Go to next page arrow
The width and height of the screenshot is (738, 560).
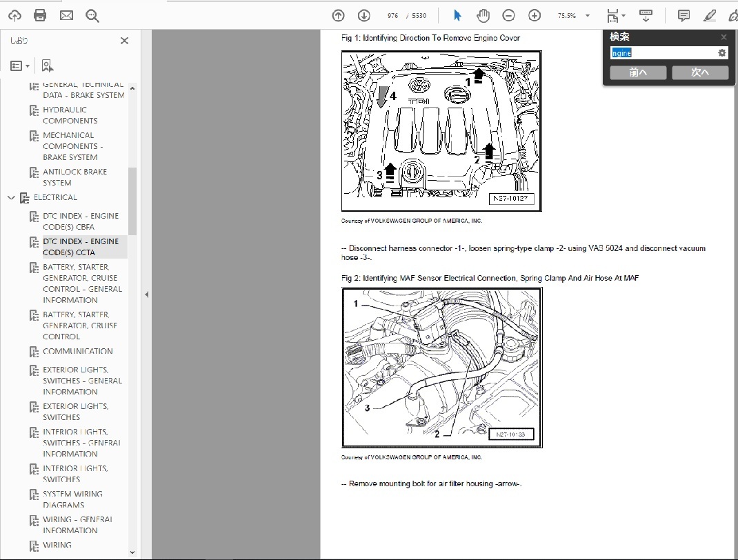click(x=363, y=16)
